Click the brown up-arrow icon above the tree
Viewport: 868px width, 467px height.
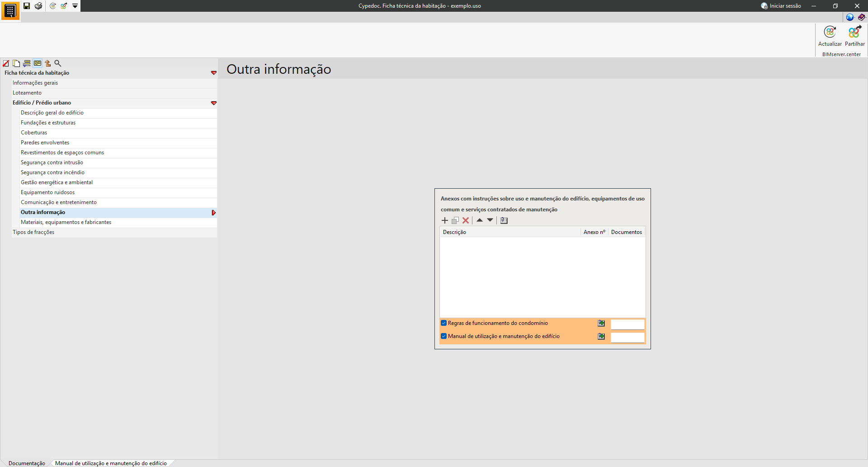47,63
